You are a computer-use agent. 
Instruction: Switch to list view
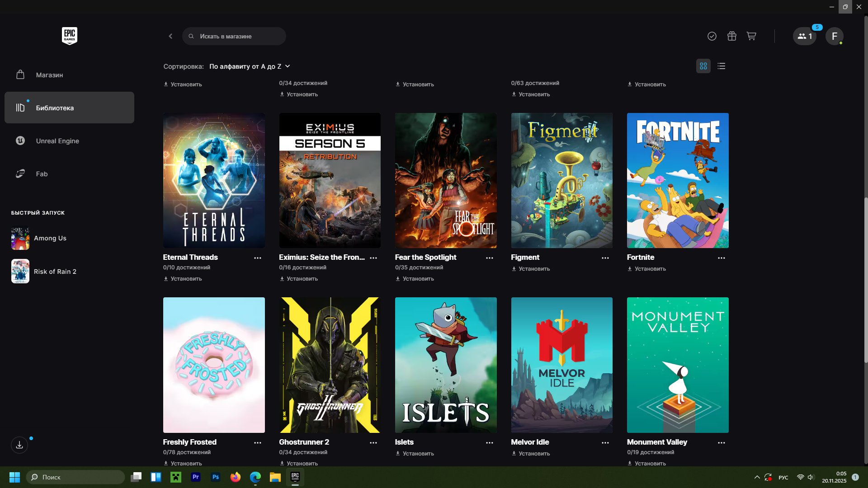[x=722, y=66]
